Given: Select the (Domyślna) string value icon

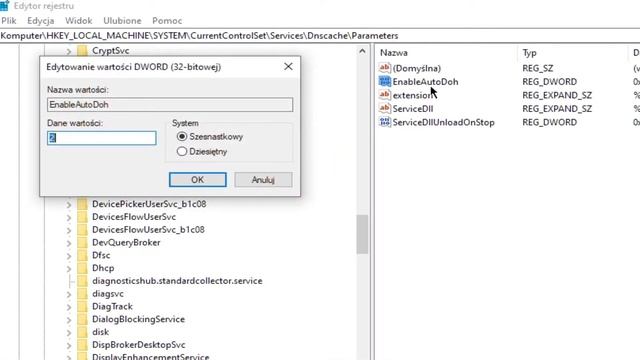Looking at the screenshot, I should tap(384, 68).
